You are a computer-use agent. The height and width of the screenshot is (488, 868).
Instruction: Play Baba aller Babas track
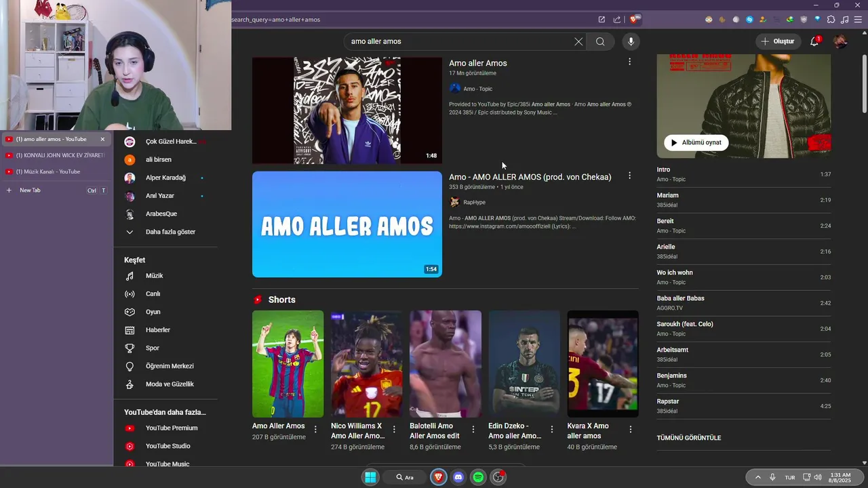click(x=743, y=303)
